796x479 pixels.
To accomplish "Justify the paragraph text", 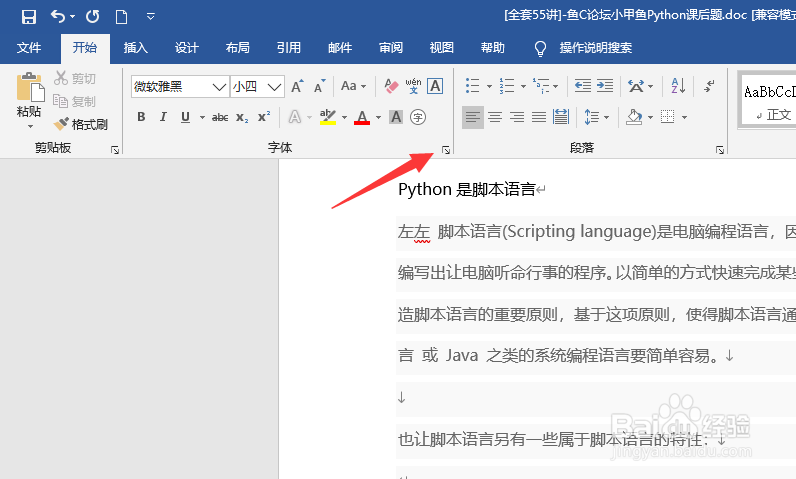I will (539, 117).
